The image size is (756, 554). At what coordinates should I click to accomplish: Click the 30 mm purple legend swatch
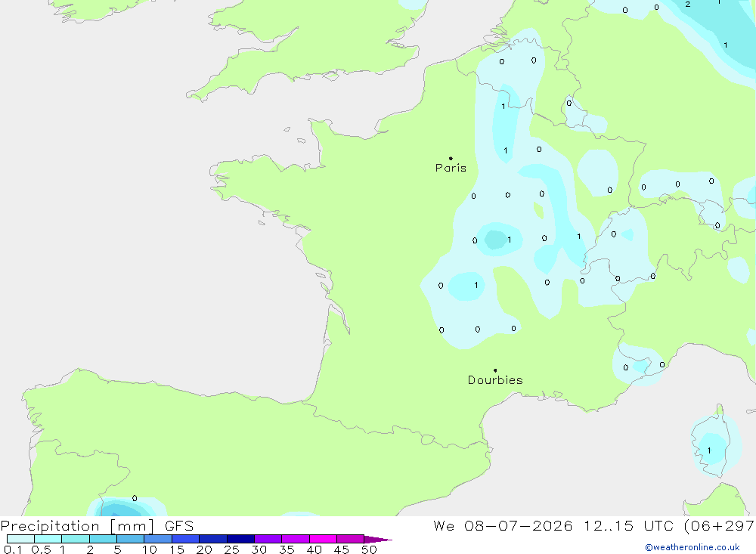pyautogui.click(x=268, y=539)
